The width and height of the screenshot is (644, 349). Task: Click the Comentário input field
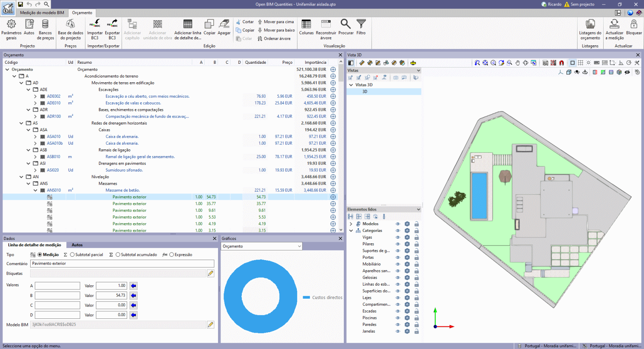pos(122,263)
